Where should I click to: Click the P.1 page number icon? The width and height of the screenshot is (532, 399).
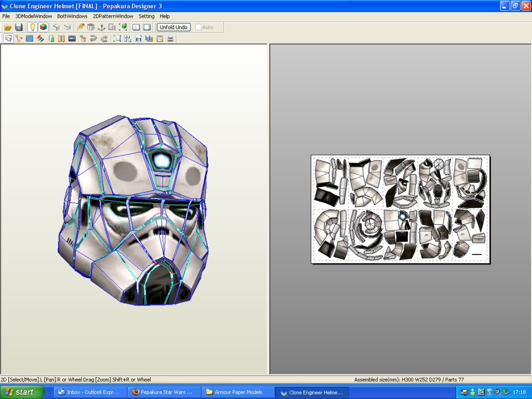138,38
